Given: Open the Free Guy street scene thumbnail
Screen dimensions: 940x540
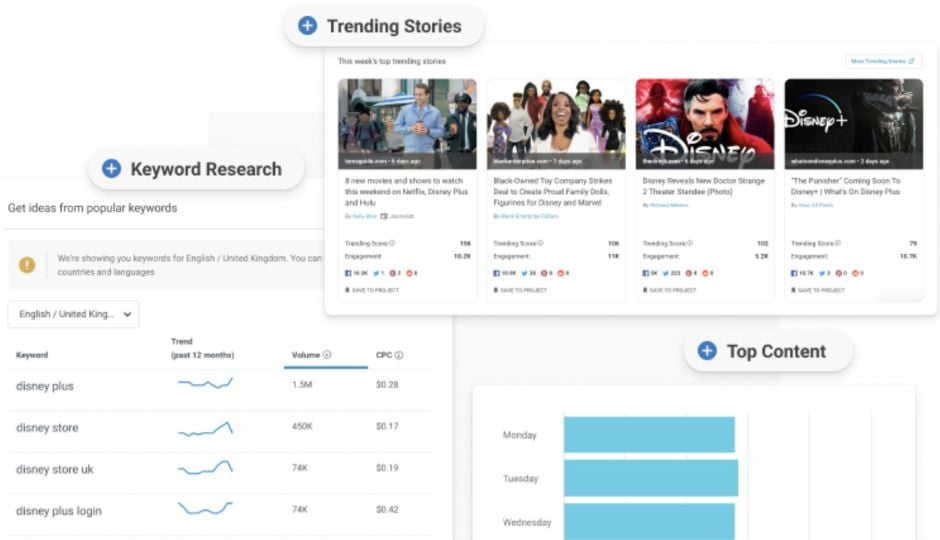Looking at the screenshot, I should 408,124.
